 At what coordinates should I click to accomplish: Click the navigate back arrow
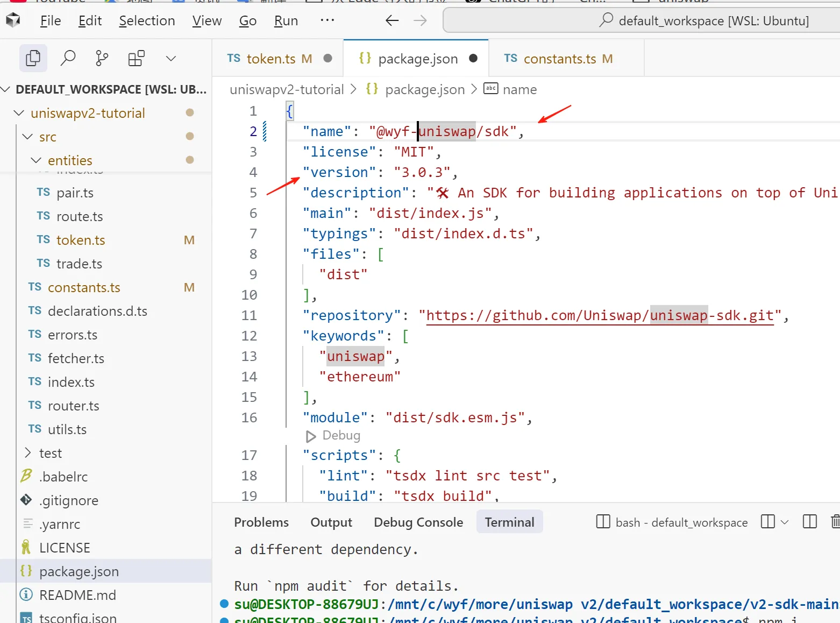click(x=392, y=21)
